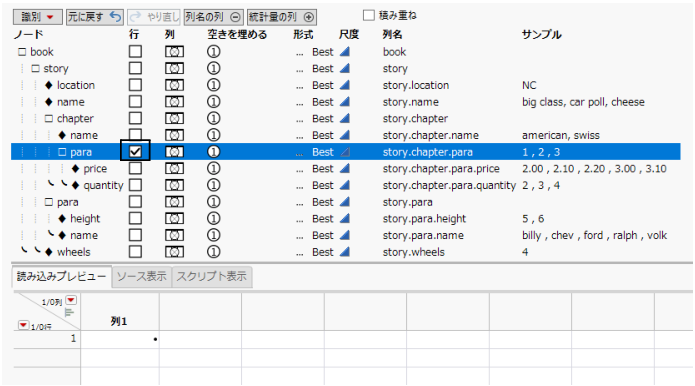
Task: Click modeling type triangle for story.chapter.para.quantity row
Action: click(x=344, y=185)
